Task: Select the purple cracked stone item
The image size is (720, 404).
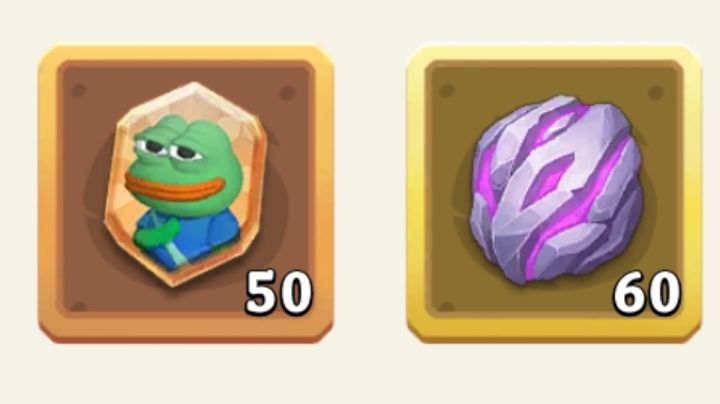Action: pos(555,188)
